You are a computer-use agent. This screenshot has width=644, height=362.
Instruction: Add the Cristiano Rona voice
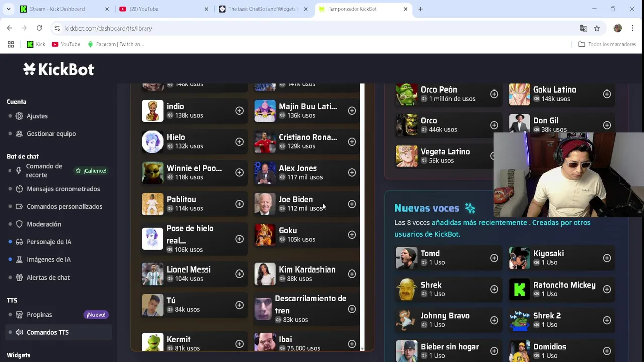352,142
